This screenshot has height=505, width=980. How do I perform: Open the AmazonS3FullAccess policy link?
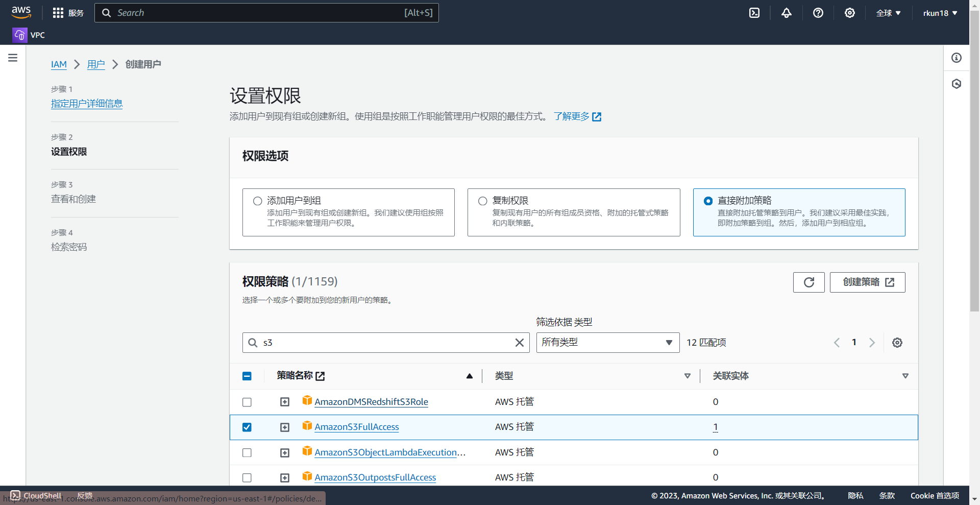tap(357, 427)
